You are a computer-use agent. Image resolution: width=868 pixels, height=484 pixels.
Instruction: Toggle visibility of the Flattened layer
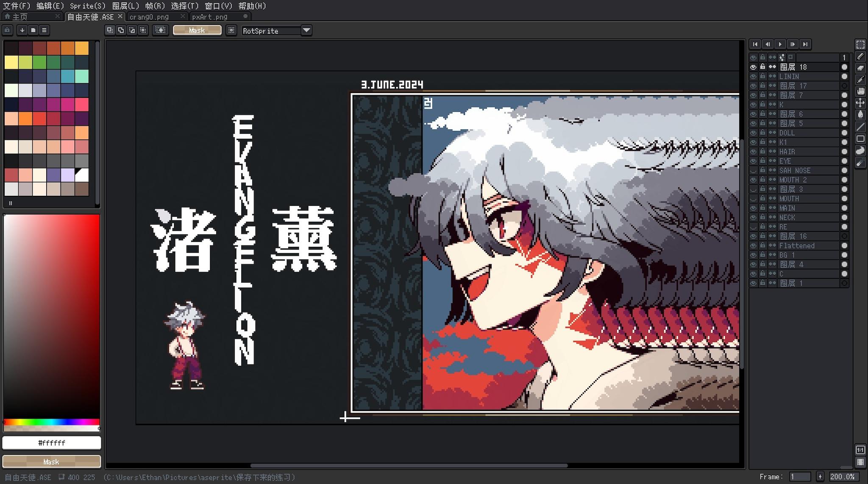[753, 245]
